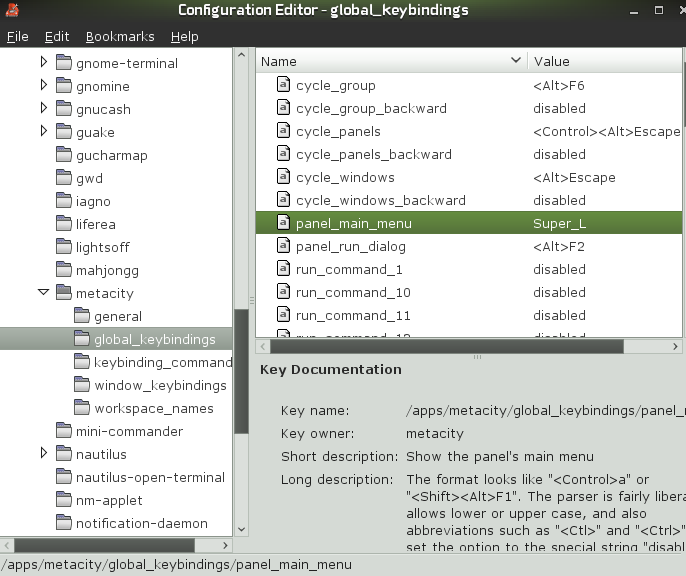Click the Value column header
The image size is (686, 576).
(600, 62)
